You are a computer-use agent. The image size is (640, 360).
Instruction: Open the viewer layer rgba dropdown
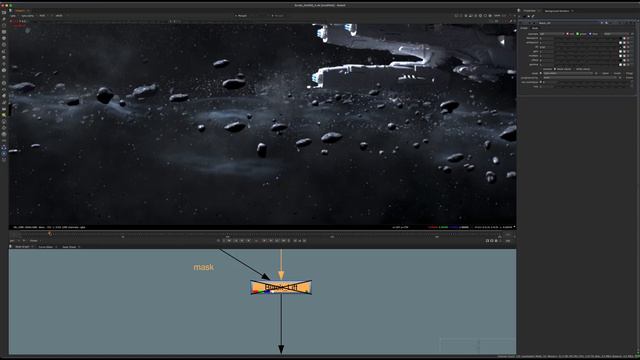click(13, 16)
